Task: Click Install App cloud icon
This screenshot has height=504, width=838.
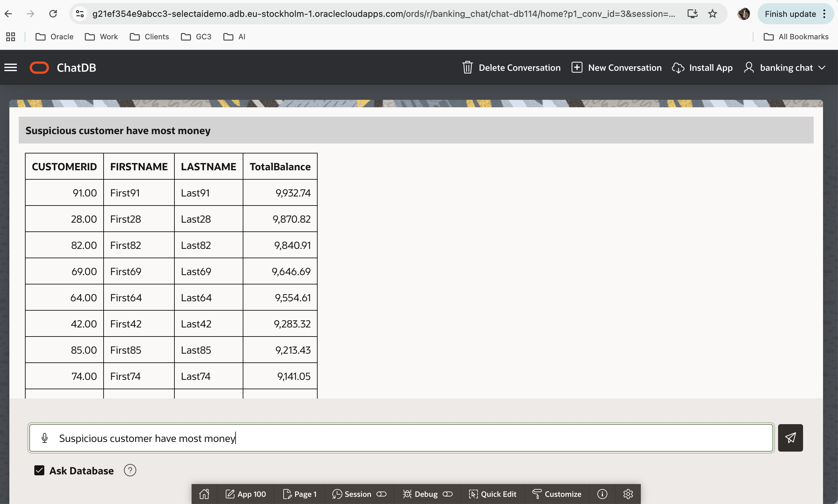Action: (678, 68)
